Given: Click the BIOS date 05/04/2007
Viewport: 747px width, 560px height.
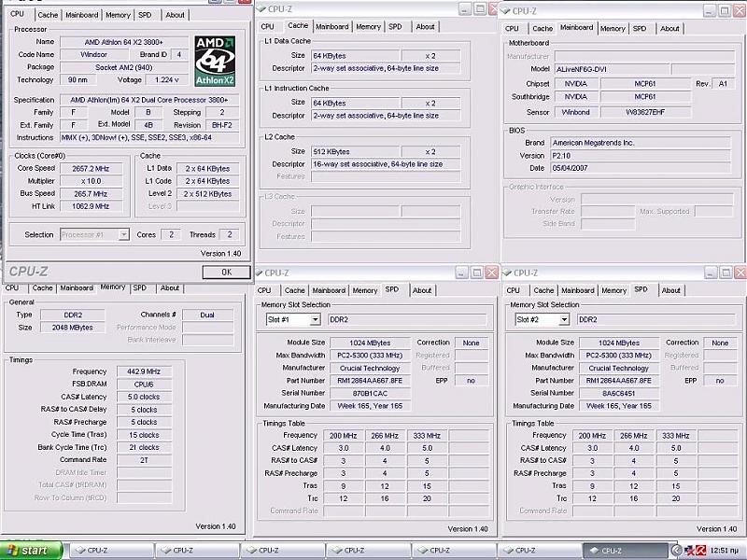Looking at the screenshot, I should [641, 168].
